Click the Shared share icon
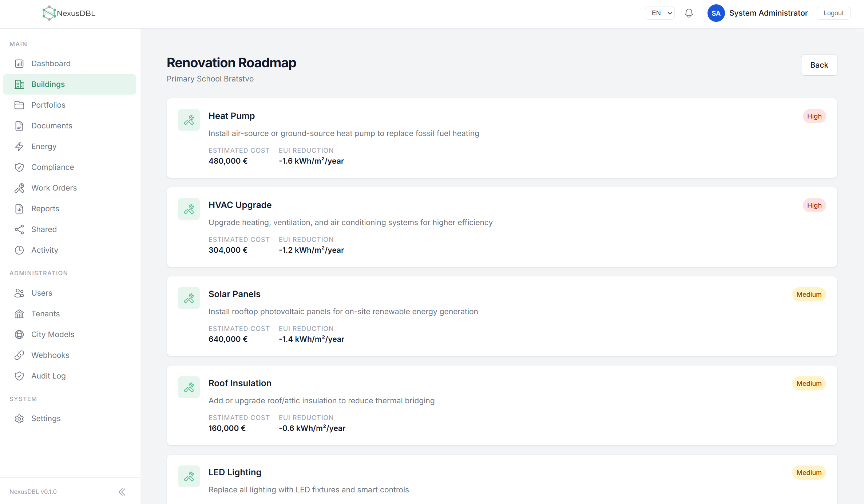Screen dimensions: 864x504 coord(19,229)
